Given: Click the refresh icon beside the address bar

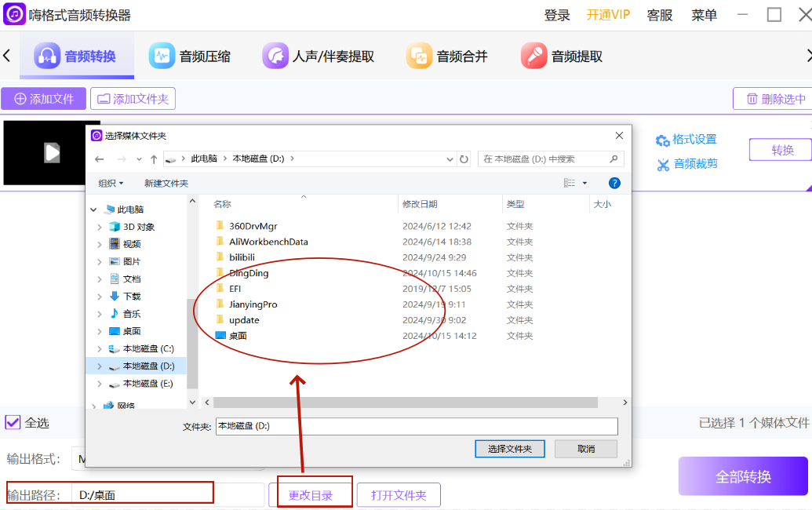Looking at the screenshot, I should (x=464, y=158).
